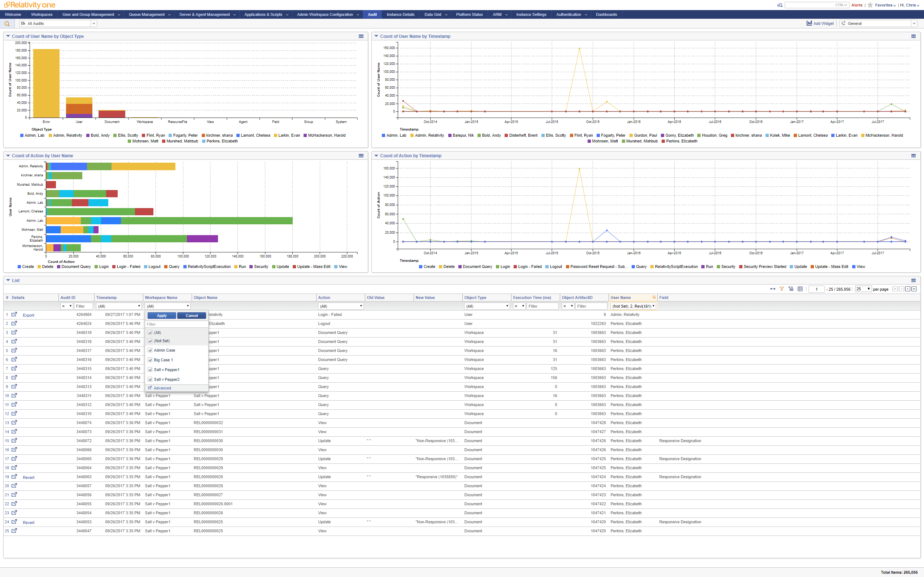Go to the next page of results
Viewport: 924px width, 577px height.
pyautogui.click(x=908, y=289)
